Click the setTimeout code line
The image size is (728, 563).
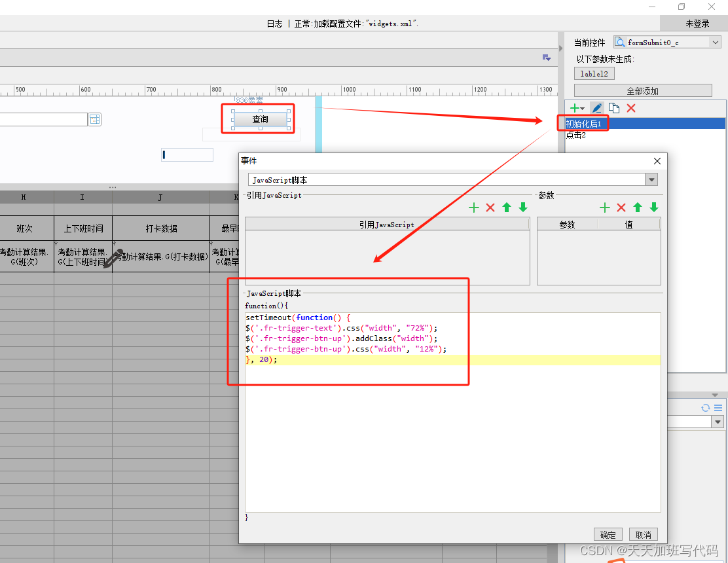(298, 318)
